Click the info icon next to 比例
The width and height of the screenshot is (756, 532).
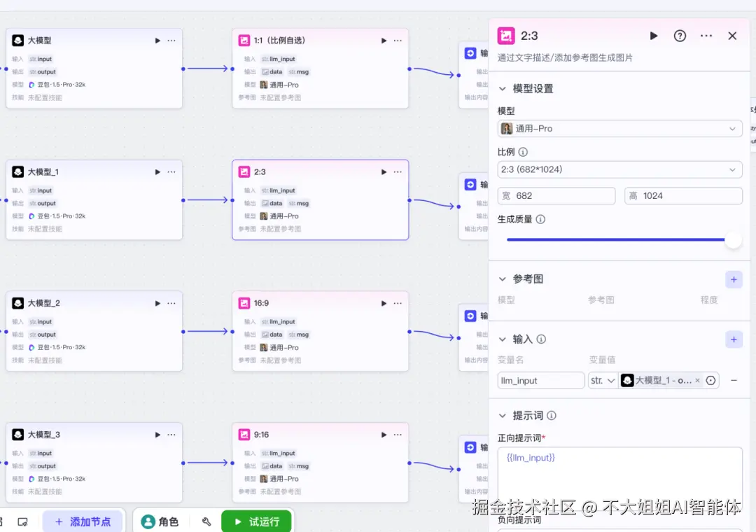[523, 152]
